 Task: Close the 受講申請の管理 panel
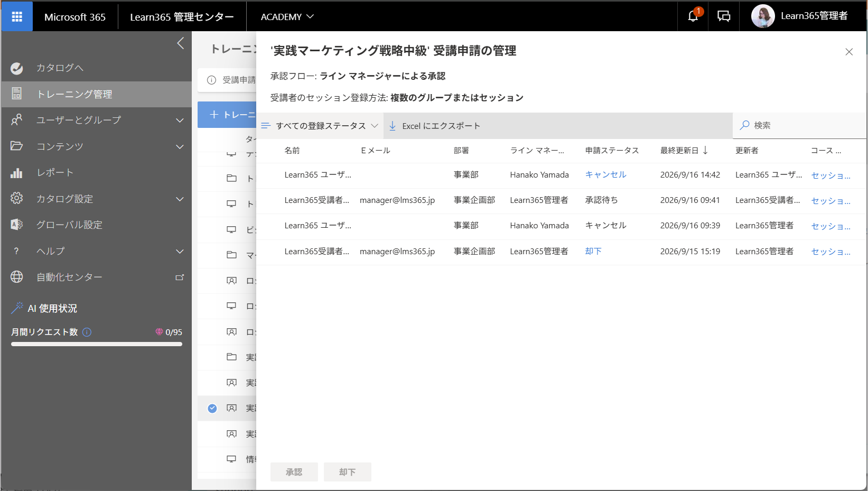[x=849, y=52]
